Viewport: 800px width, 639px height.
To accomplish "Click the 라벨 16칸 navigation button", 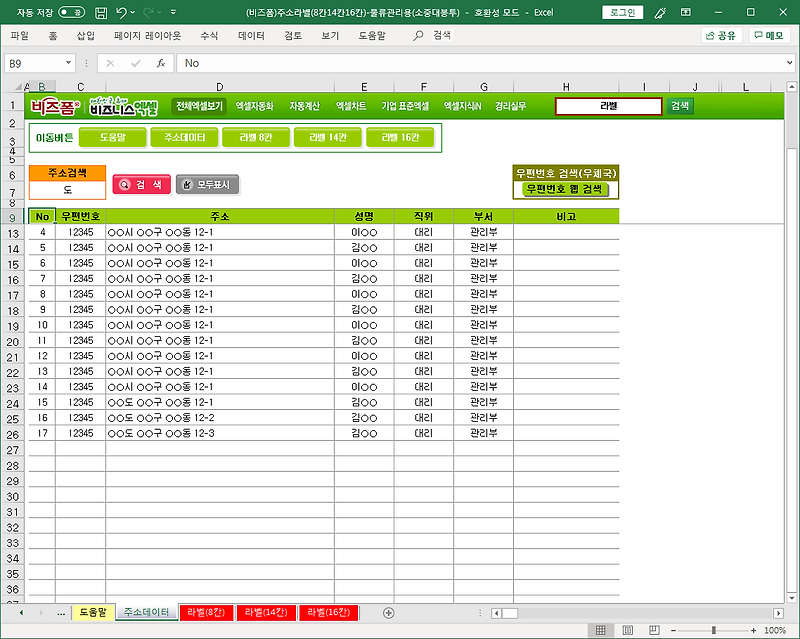I will click(400, 137).
